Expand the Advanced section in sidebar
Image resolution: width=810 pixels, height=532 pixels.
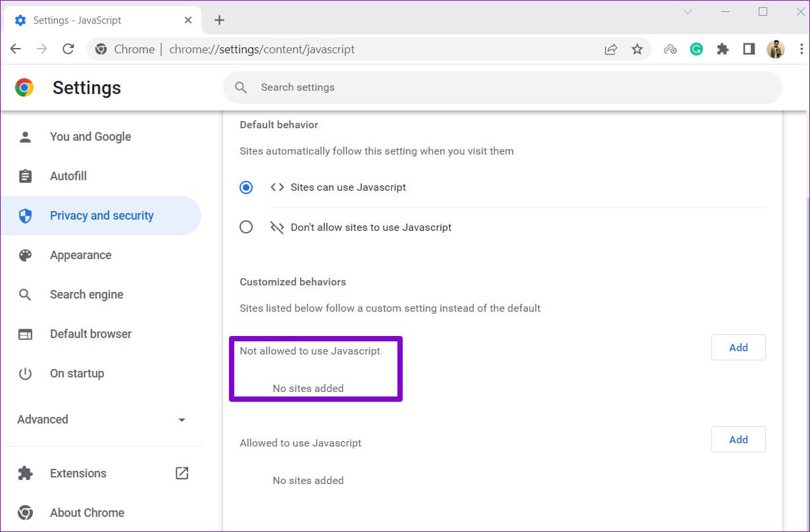click(x=102, y=420)
